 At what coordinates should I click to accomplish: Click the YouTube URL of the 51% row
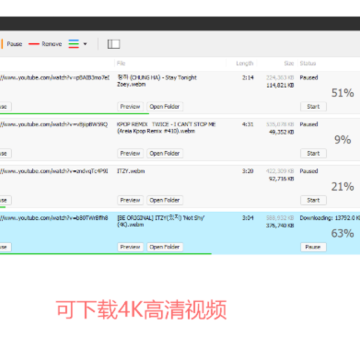click(x=55, y=78)
